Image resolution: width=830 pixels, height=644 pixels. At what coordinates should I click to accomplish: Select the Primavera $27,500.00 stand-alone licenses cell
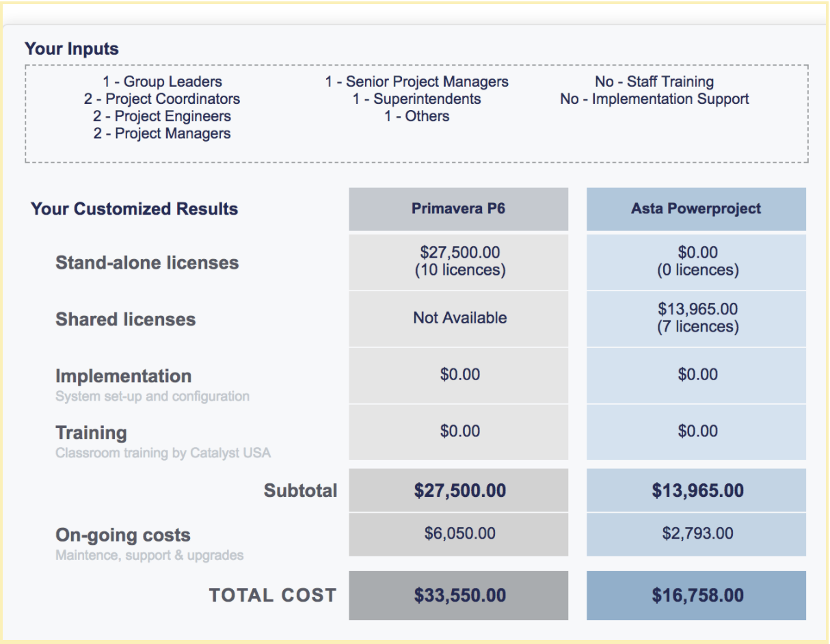click(x=459, y=262)
